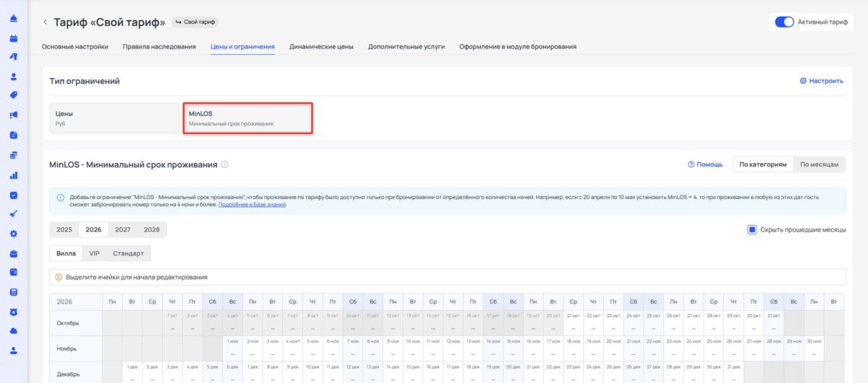
Task: Open the Правила наследования tab
Action: point(159,47)
